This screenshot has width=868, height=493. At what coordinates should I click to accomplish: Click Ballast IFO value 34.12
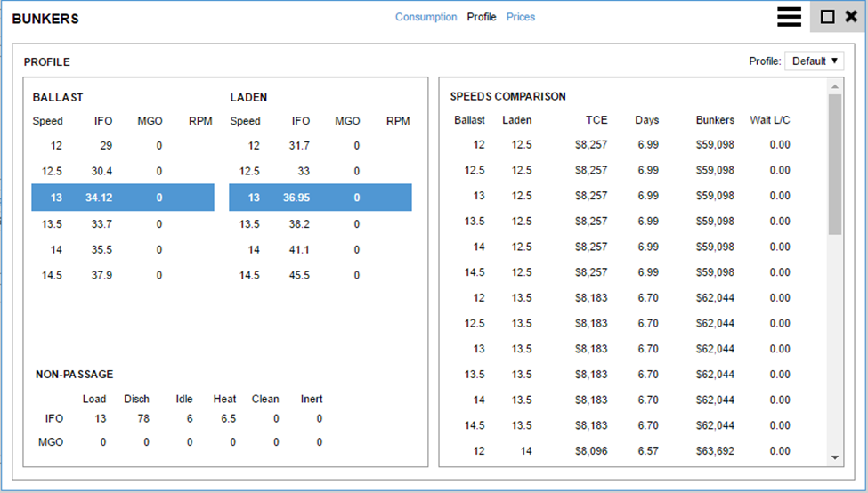(x=99, y=198)
